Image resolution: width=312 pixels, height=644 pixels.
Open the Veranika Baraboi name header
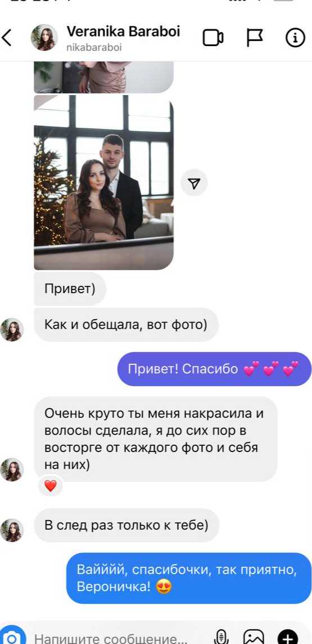click(123, 31)
